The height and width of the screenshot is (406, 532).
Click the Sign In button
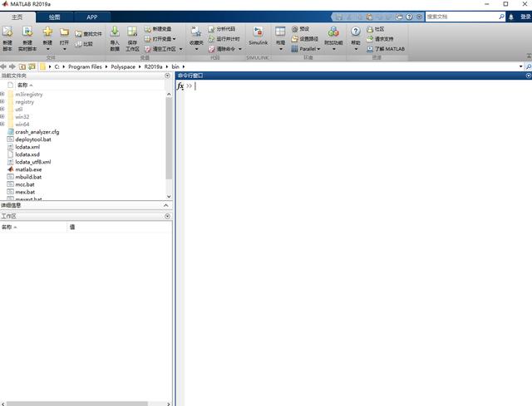[525, 17]
